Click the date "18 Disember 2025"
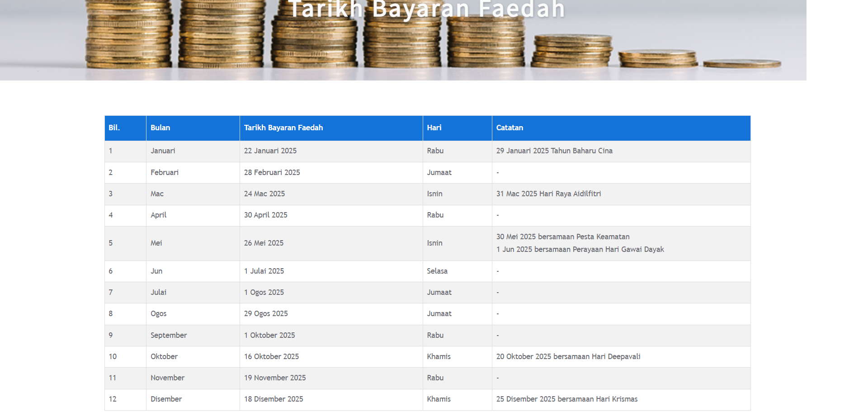The height and width of the screenshot is (412, 868). 274,399
